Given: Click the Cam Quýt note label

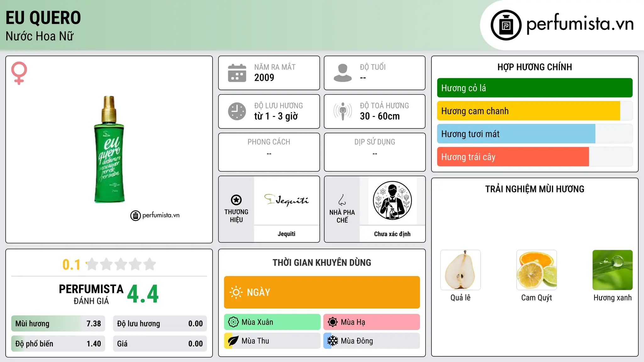Looking at the screenshot, I should 536,298.
